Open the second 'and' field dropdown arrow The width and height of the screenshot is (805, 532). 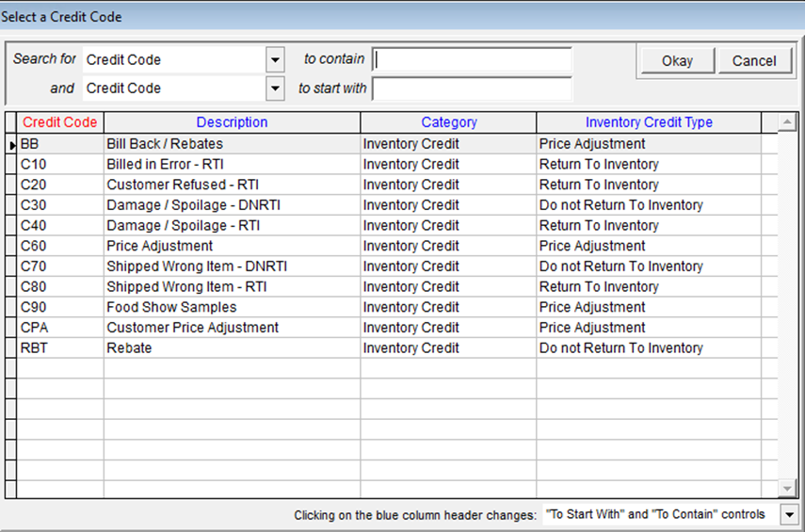pos(274,89)
